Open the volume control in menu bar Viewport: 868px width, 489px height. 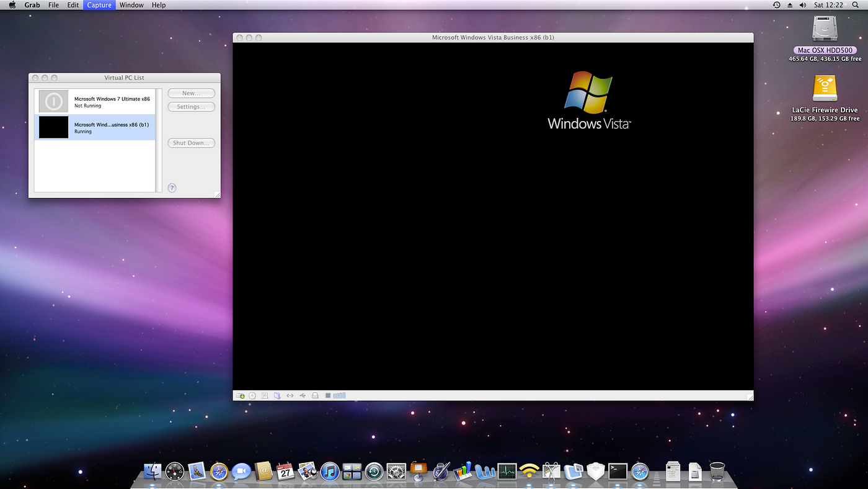pyautogui.click(x=803, y=5)
